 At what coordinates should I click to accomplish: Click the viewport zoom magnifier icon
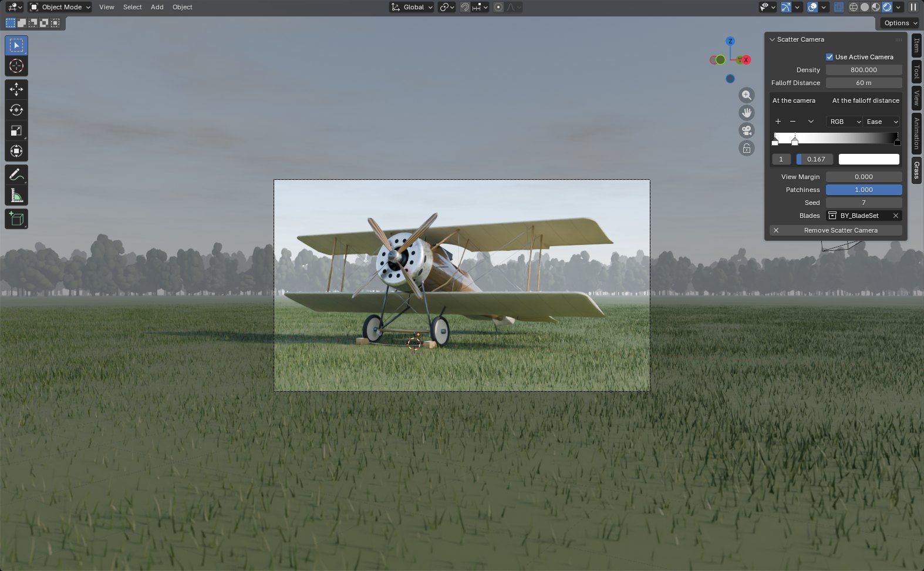click(x=747, y=95)
